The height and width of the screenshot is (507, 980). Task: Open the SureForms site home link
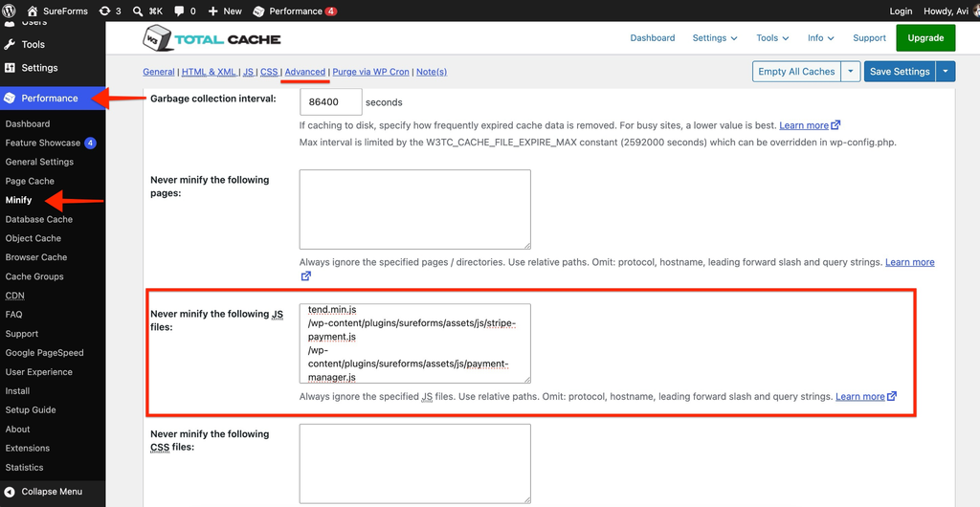point(57,11)
